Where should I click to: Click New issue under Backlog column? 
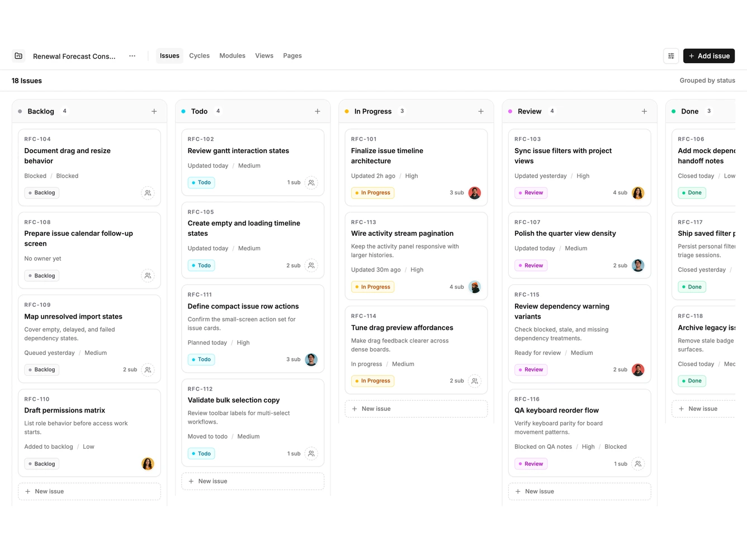click(x=89, y=491)
